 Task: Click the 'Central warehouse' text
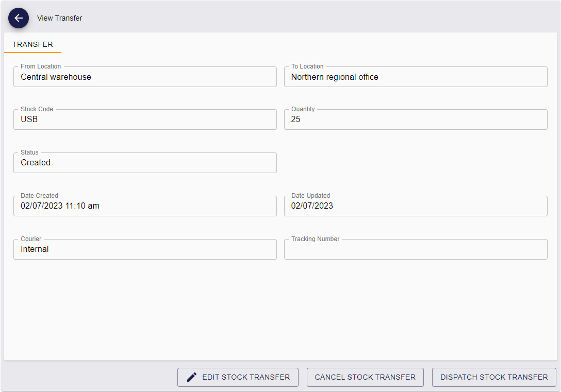click(56, 77)
